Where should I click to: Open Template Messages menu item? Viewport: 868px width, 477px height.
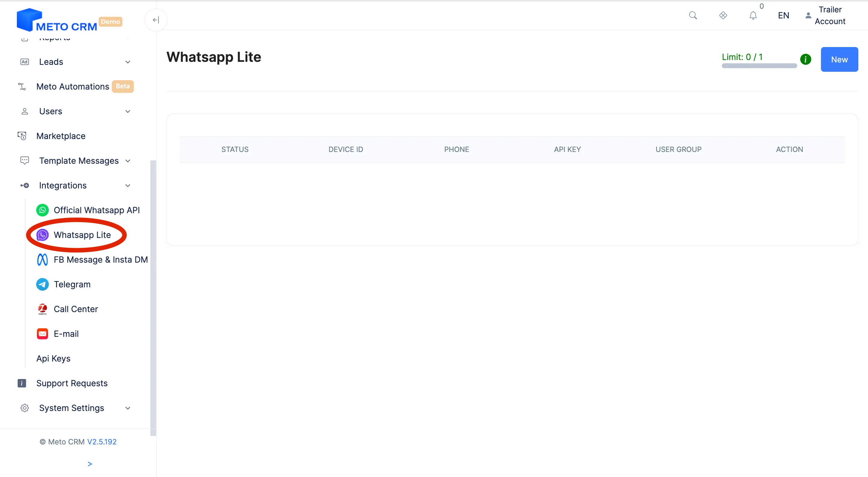(79, 161)
